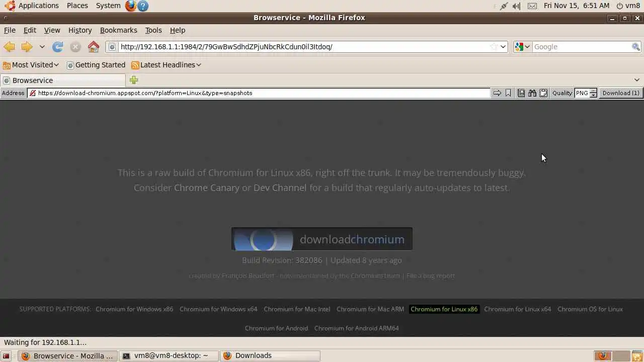Select Chromium for Android platform

pyautogui.click(x=276, y=328)
